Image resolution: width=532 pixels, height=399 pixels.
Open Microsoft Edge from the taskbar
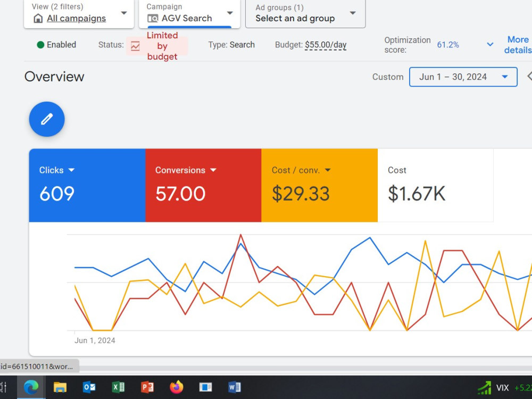point(31,387)
